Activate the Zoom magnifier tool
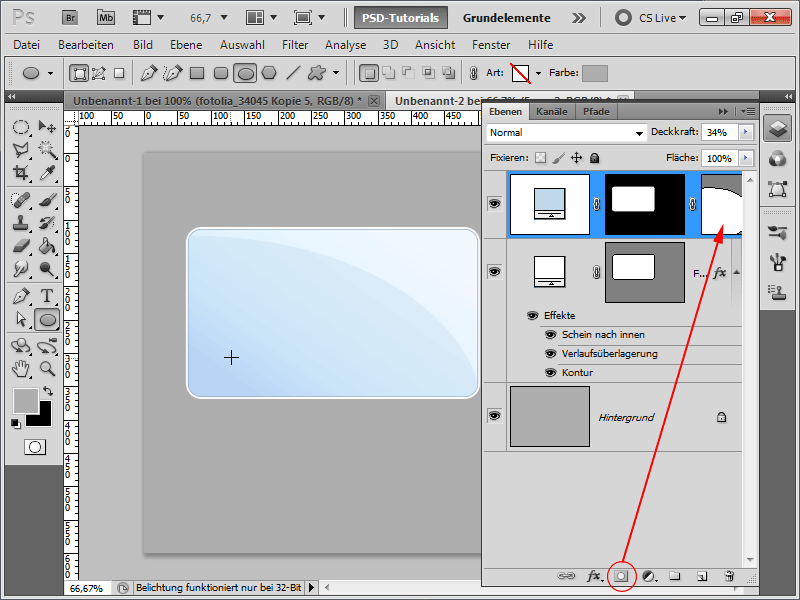Screen dimensions: 800x600 coord(47,368)
